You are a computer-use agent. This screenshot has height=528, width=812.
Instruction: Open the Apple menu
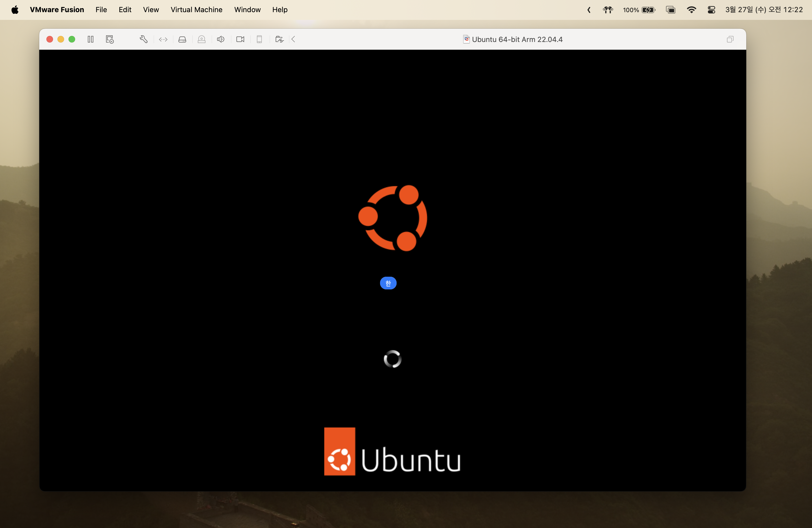15,10
